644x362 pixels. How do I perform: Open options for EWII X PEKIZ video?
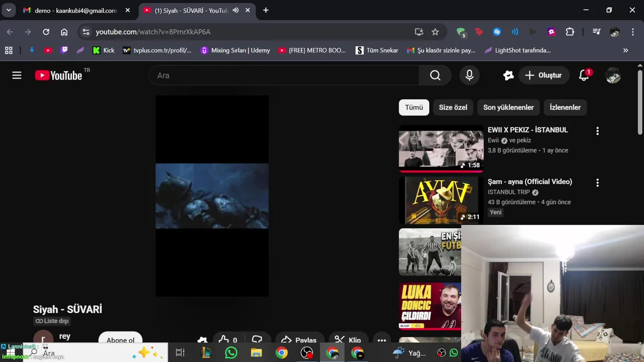click(x=597, y=131)
